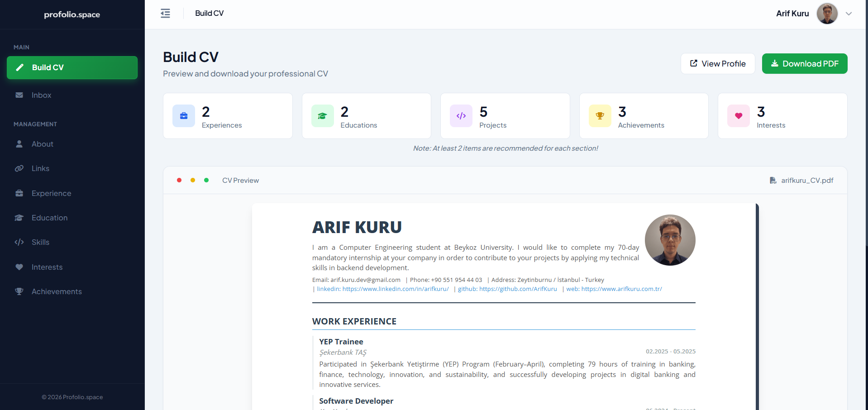Click the briefcase icon next to Experience
Viewport: 868px width, 410px height.
point(19,193)
